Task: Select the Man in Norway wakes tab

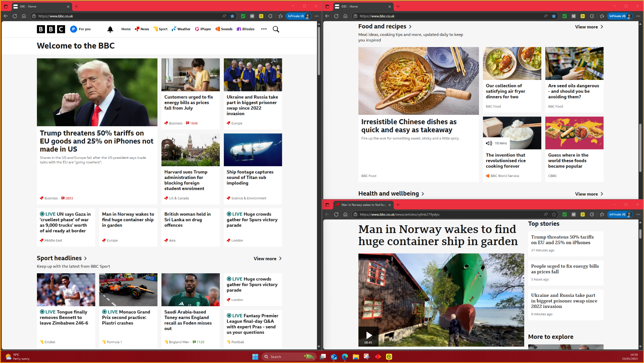Action: point(363,205)
